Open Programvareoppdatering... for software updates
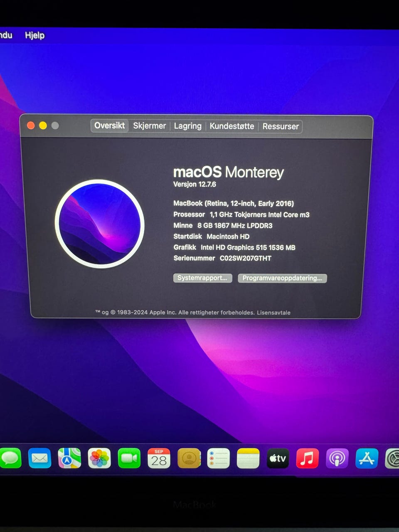 [x=282, y=278]
